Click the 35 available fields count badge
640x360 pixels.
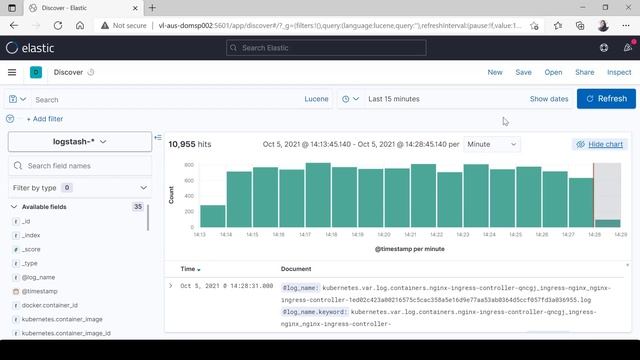(x=138, y=207)
